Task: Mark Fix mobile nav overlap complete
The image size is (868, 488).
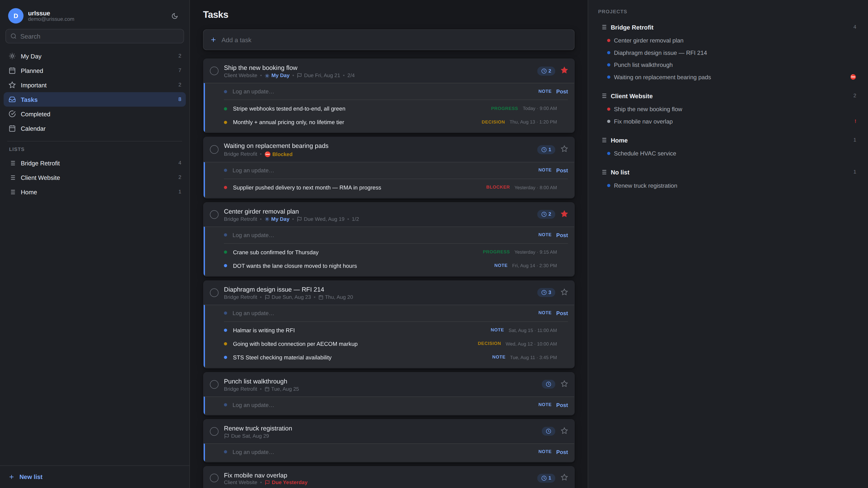Action: 214,478
